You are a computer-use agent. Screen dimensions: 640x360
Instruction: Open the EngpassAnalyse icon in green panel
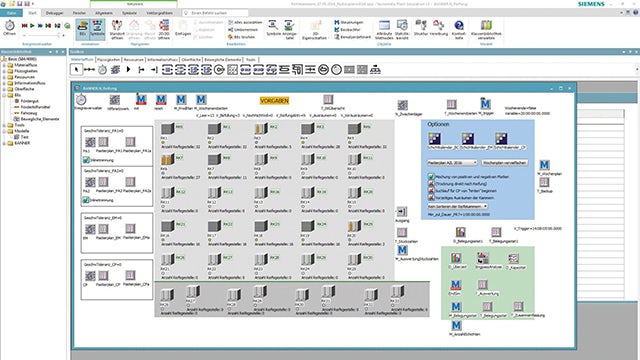point(483,258)
